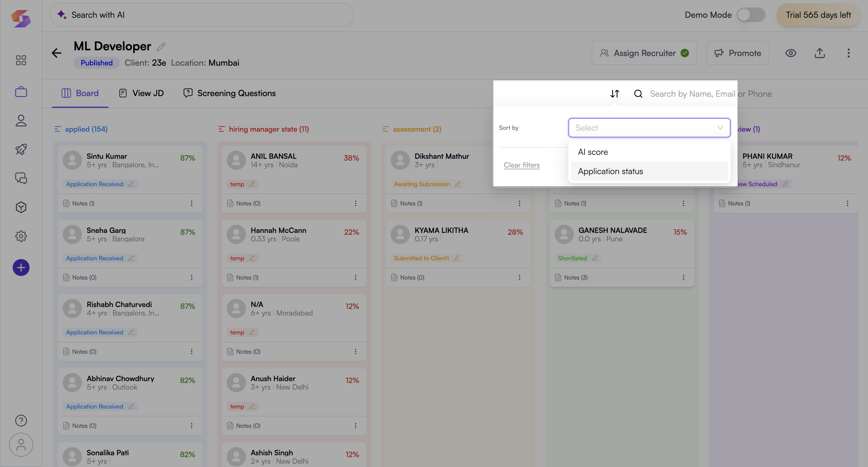Open the candidates person icon in sidebar

tap(21, 121)
